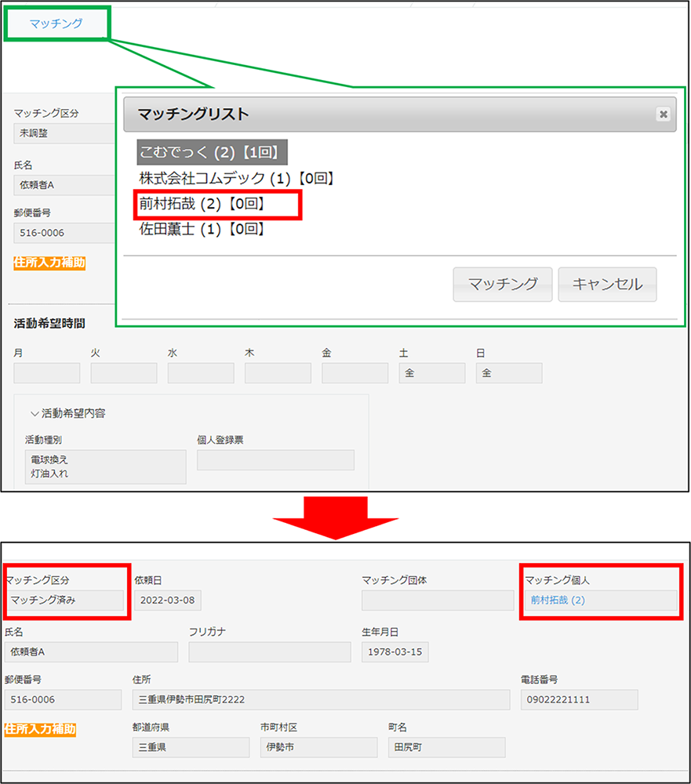The image size is (691, 784).
Task: Click upper 住所入力補助 orange label
Action: pyautogui.click(x=49, y=263)
